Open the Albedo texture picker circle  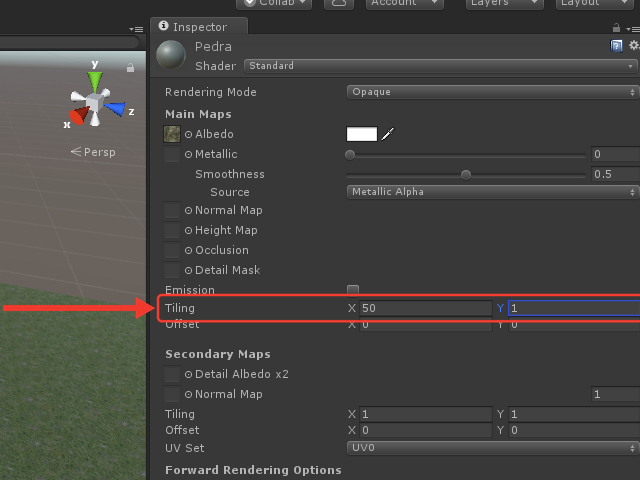(188, 134)
